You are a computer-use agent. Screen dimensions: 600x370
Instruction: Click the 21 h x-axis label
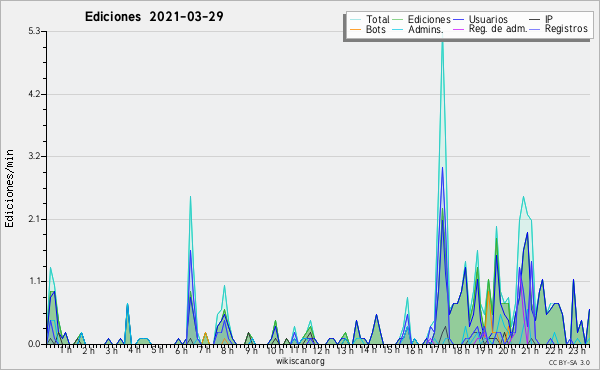pos(530,351)
